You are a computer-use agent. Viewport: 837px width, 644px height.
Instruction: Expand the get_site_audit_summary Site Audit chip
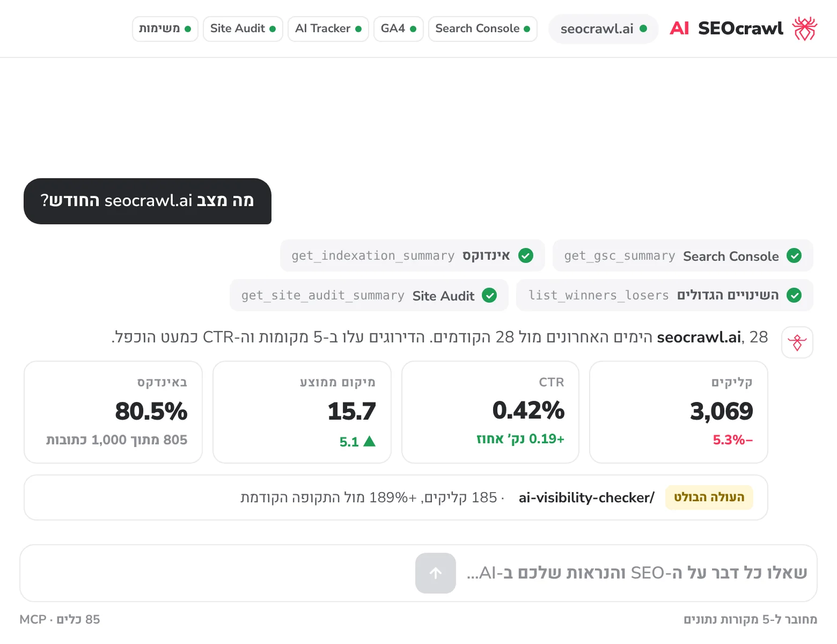(x=369, y=295)
